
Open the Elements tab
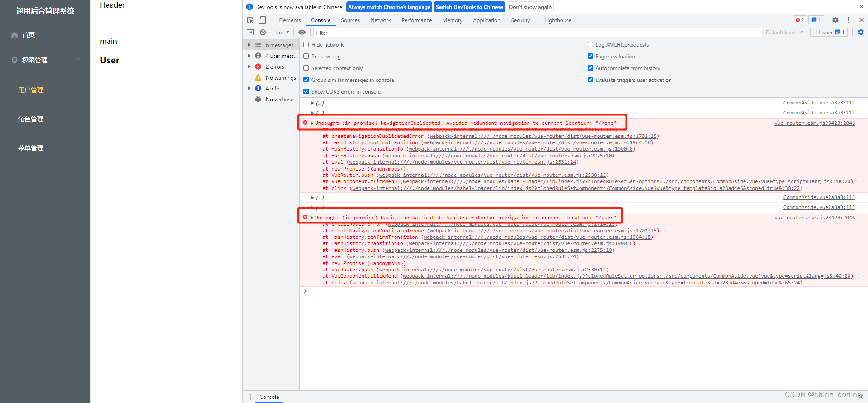pyautogui.click(x=290, y=20)
